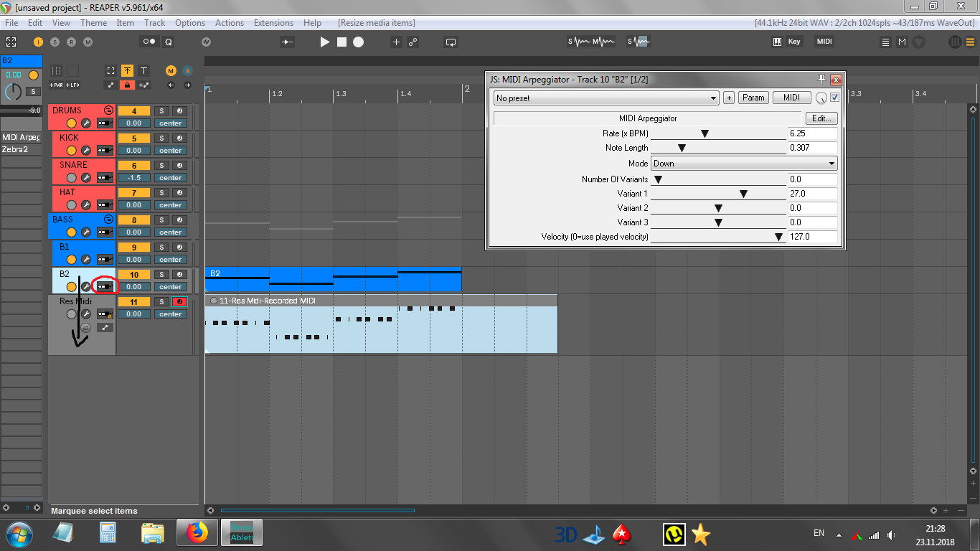Click the S-M waveform icon in top toolbar
The image size is (980, 551).
click(x=592, y=42)
